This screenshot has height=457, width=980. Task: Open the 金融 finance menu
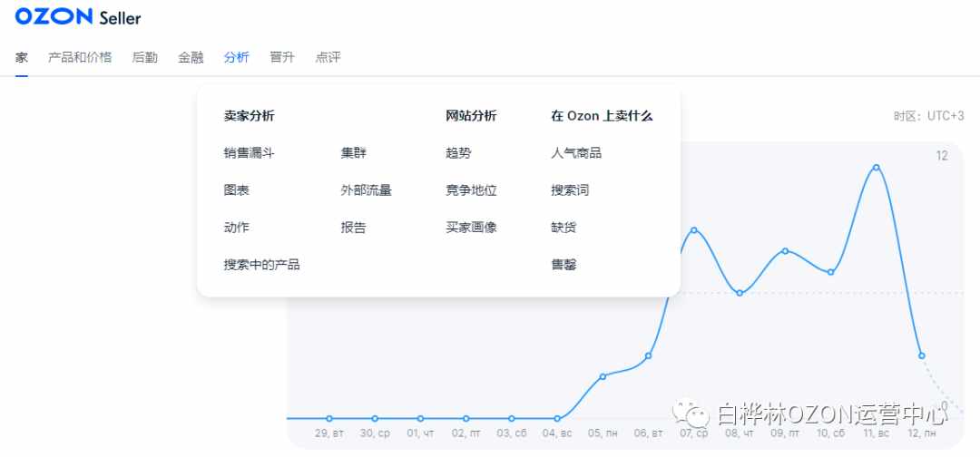191,57
